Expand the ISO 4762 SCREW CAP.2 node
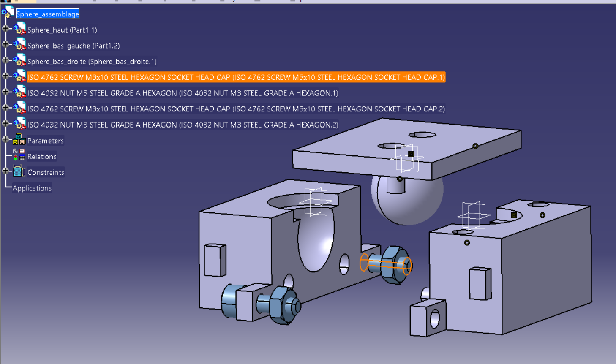Image resolution: width=616 pixels, height=364 pixels. coord(5,107)
